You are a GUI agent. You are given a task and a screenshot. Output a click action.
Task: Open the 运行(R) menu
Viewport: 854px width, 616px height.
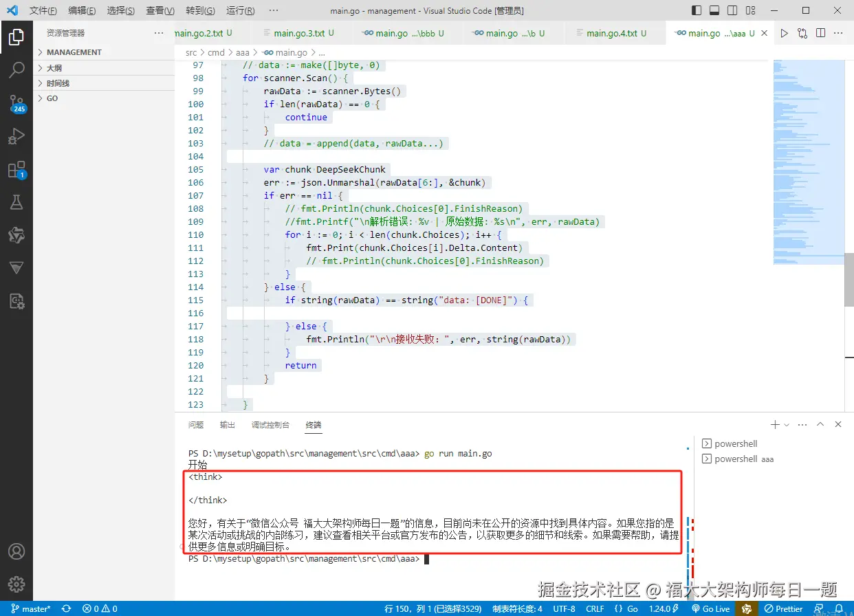click(240, 10)
